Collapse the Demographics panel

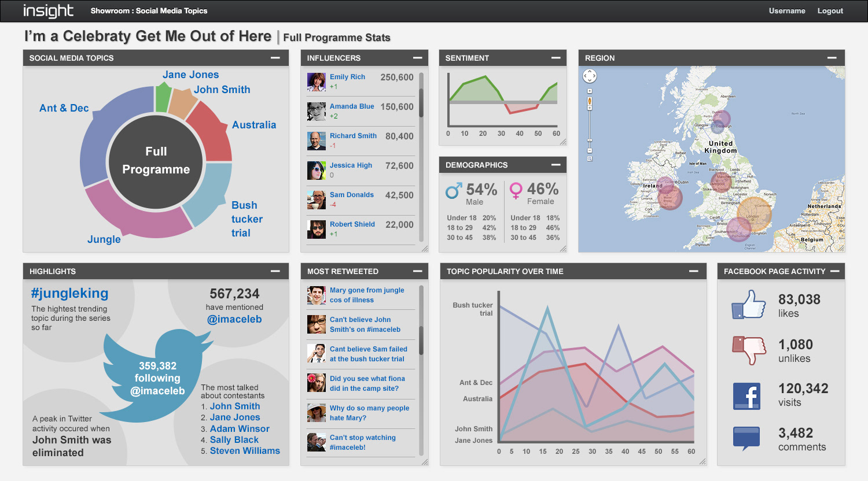[x=556, y=165]
